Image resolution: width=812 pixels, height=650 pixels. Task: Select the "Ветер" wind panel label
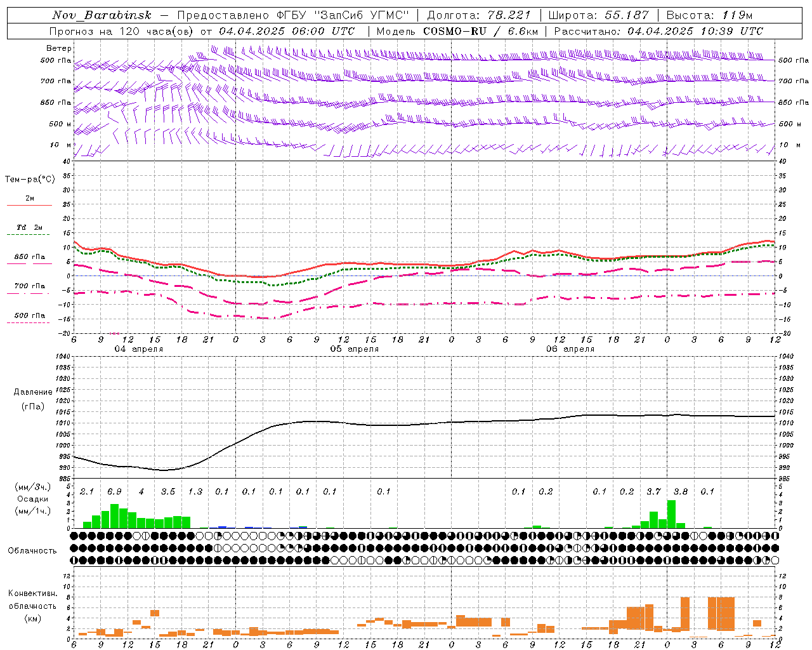pyautogui.click(x=59, y=48)
